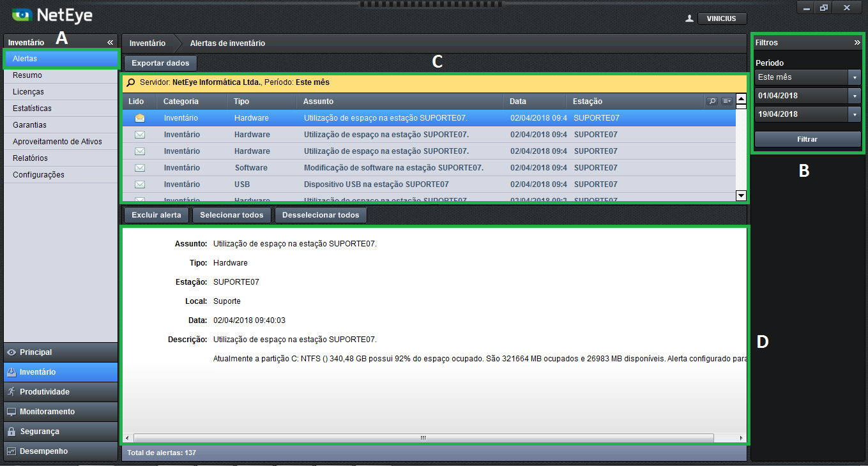Click the monitor icon for Monitoramento
Screen dimensions: 868x466
(x=11, y=412)
